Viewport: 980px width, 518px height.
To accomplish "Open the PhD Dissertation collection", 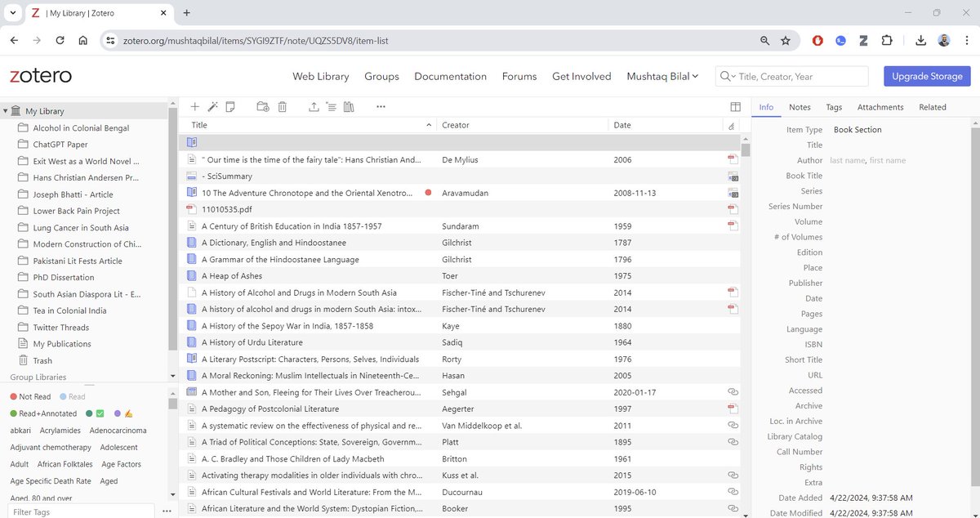I will (64, 277).
